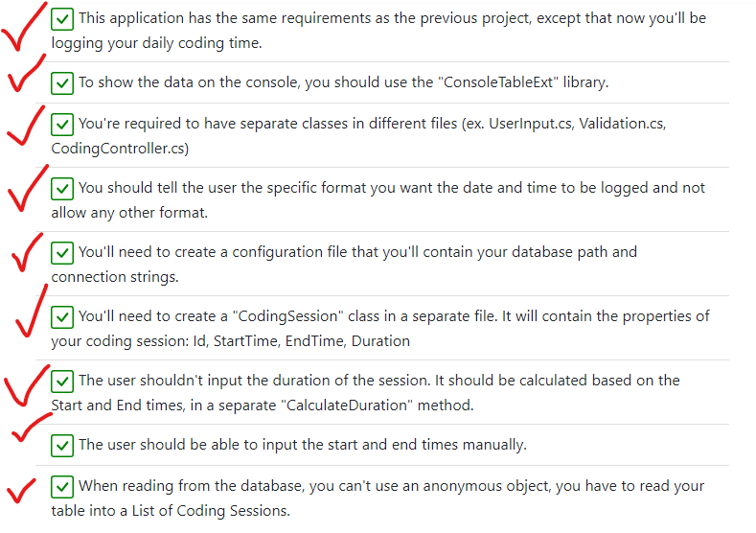Click red checkmark beside anonymous object item

[x=21, y=491]
